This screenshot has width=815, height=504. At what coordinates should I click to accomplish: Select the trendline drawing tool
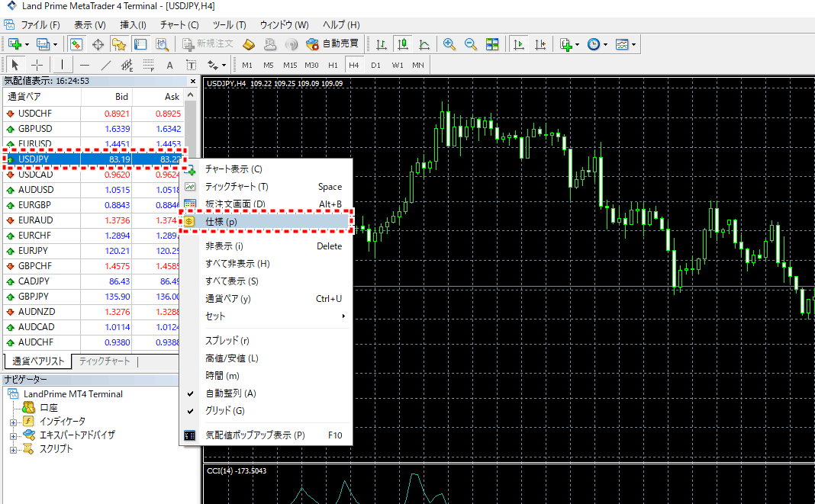106,65
